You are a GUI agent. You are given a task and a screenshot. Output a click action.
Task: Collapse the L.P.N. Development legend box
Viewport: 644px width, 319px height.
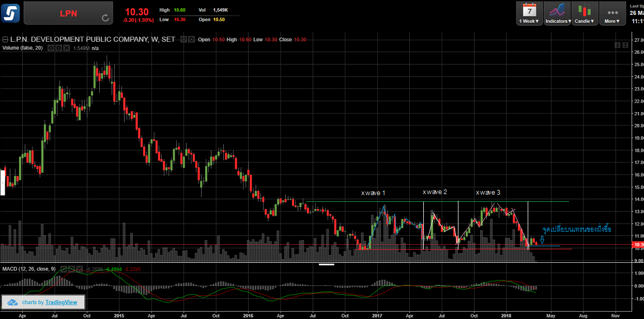pyautogui.click(x=5, y=39)
